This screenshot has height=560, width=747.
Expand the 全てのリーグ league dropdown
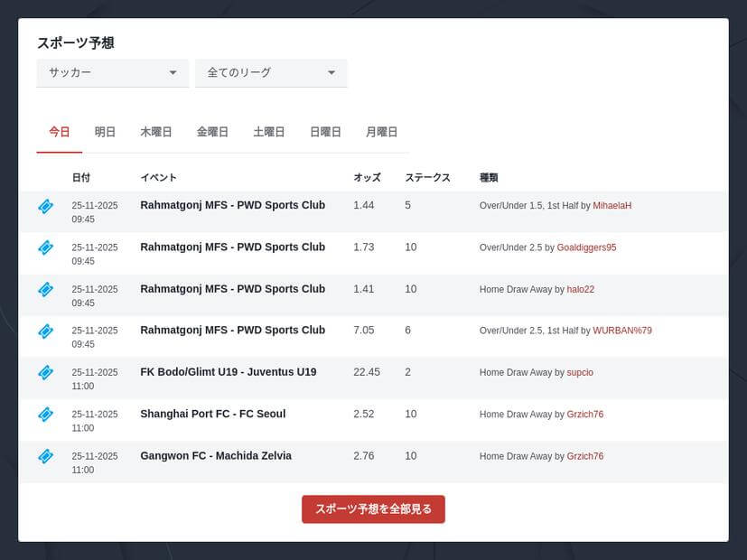[270, 73]
